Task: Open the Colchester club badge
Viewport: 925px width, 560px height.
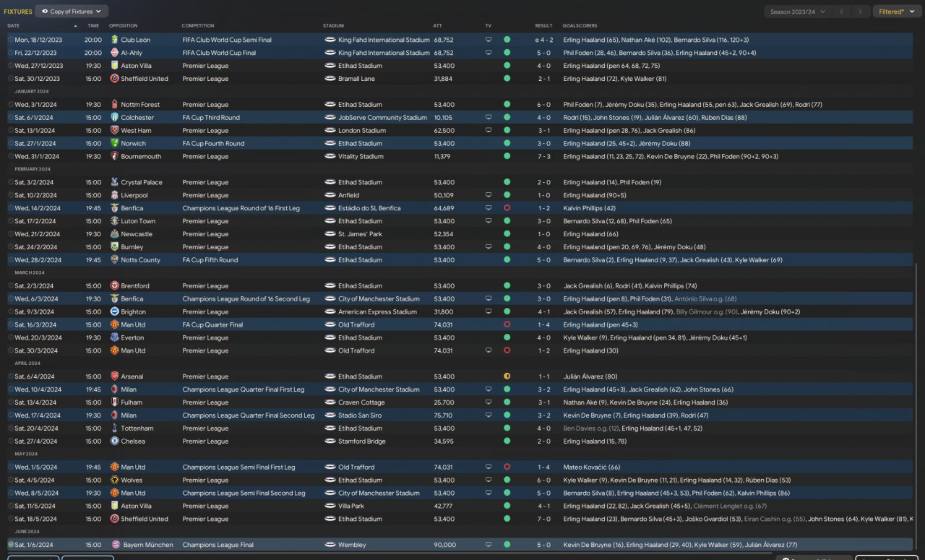Action: point(114,118)
